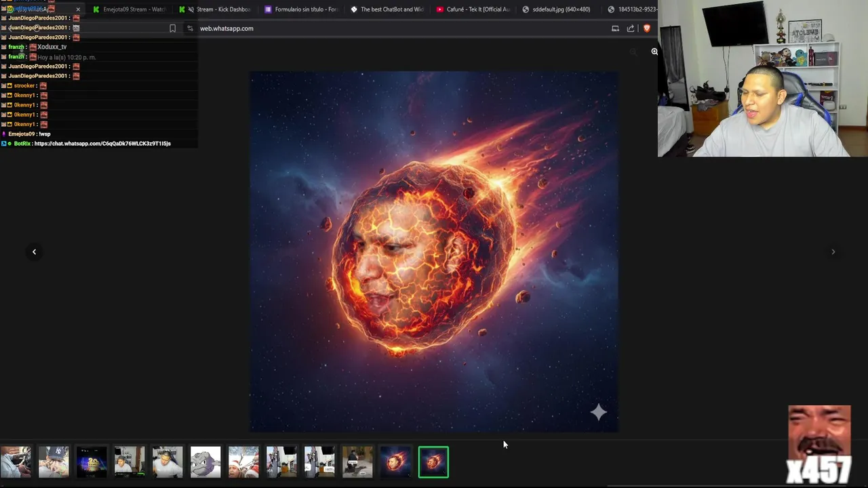The height and width of the screenshot is (488, 868).
Task: Switch to Stream - Kick Dashboard tab
Action: 217,9
